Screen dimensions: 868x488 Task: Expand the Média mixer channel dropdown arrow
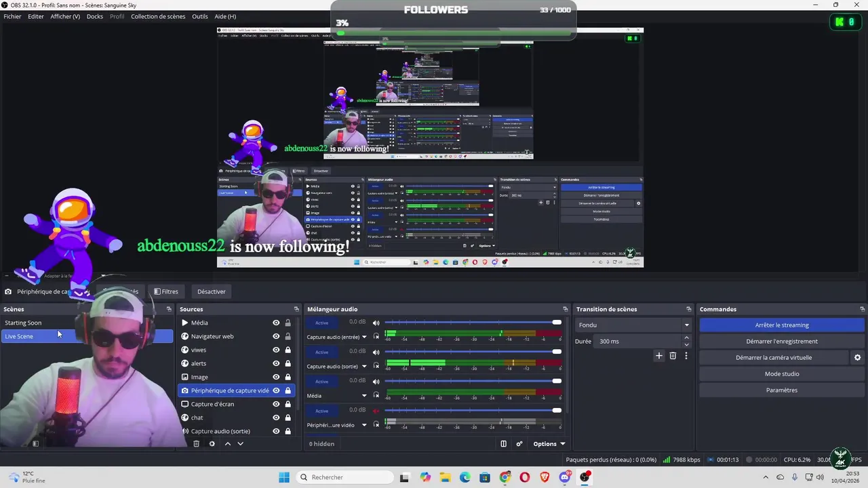click(364, 396)
